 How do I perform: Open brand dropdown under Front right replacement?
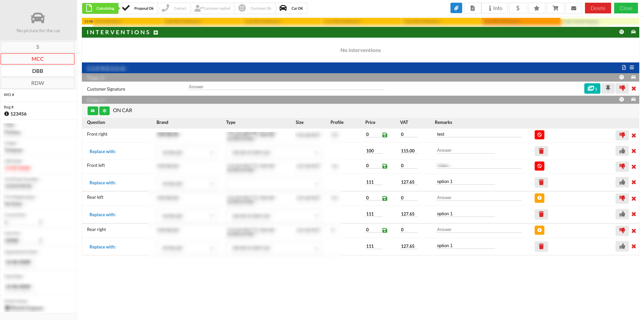pyautogui.click(x=187, y=153)
